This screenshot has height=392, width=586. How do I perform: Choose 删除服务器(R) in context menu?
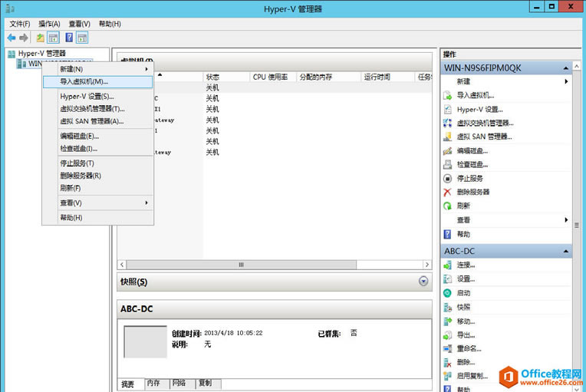pos(98,176)
